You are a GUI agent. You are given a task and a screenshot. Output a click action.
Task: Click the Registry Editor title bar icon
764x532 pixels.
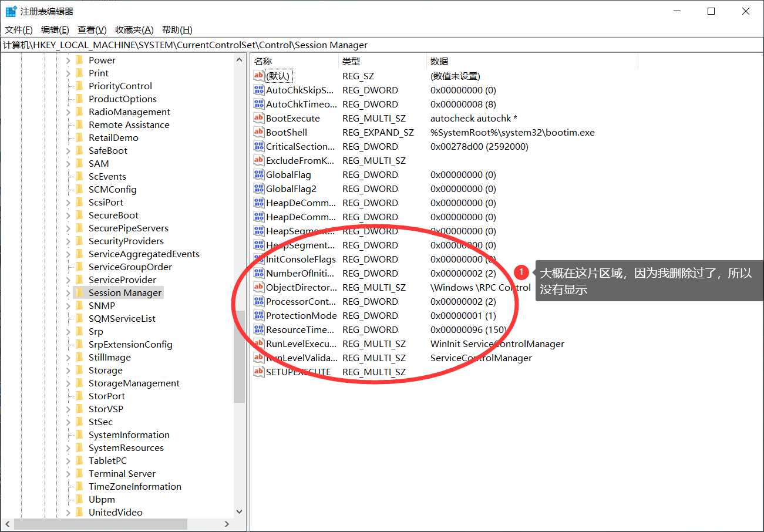click(11, 11)
